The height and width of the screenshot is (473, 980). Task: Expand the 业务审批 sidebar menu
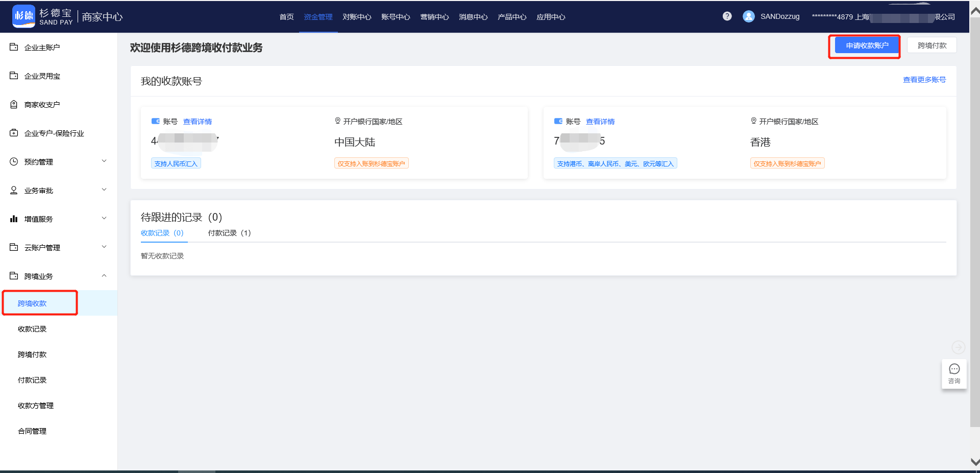pos(104,190)
